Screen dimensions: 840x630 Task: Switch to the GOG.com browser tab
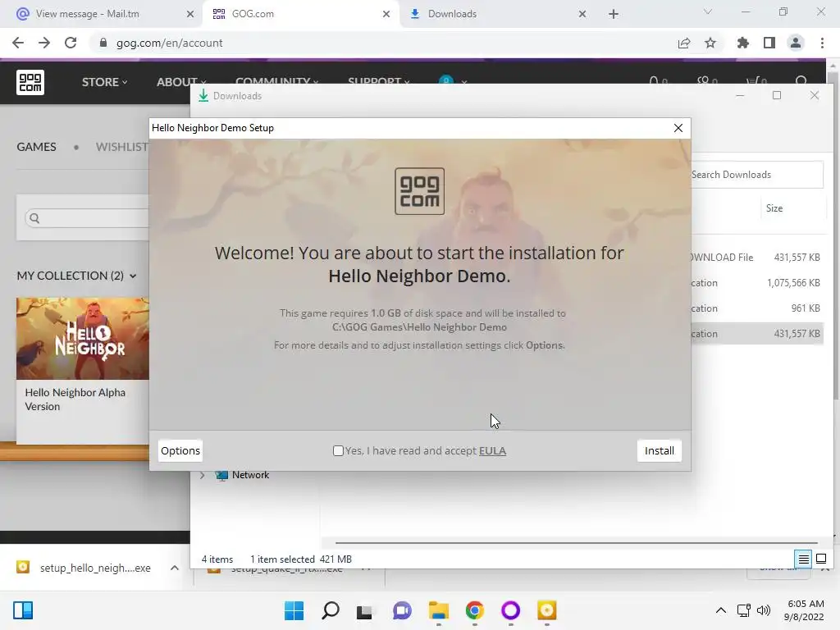point(300,14)
